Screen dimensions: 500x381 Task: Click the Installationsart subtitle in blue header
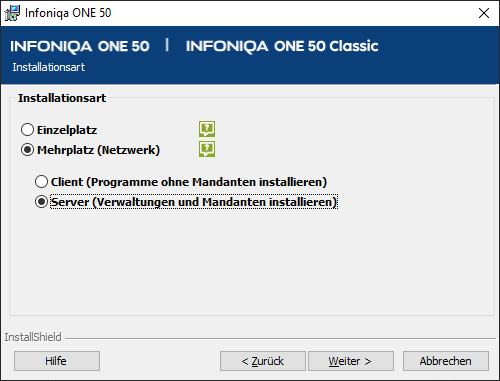(x=49, y=67)
